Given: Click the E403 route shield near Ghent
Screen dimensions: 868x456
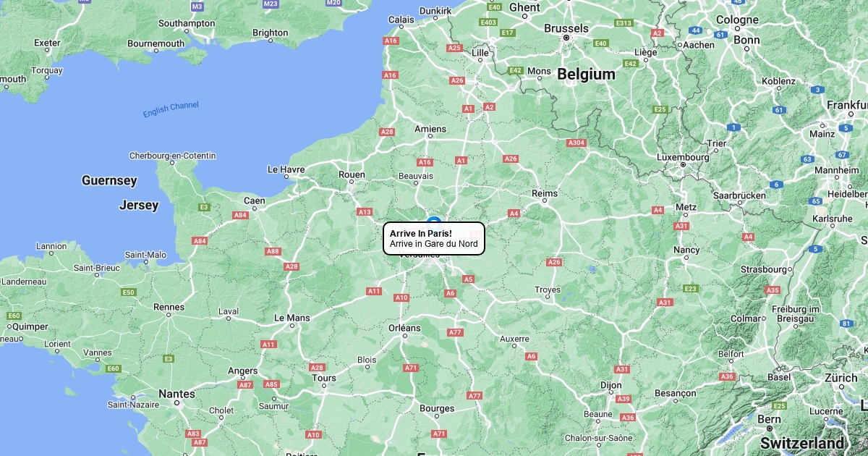Looking at the screenshot, I should 488,22.
